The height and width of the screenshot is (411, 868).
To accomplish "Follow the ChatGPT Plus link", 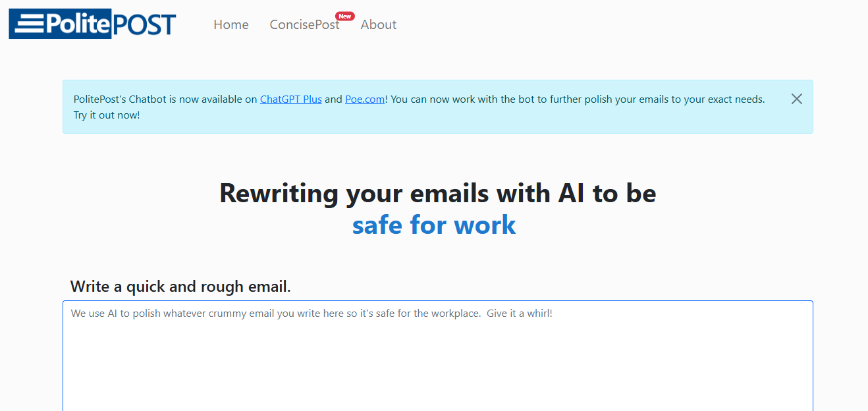I will coord(291,99).
